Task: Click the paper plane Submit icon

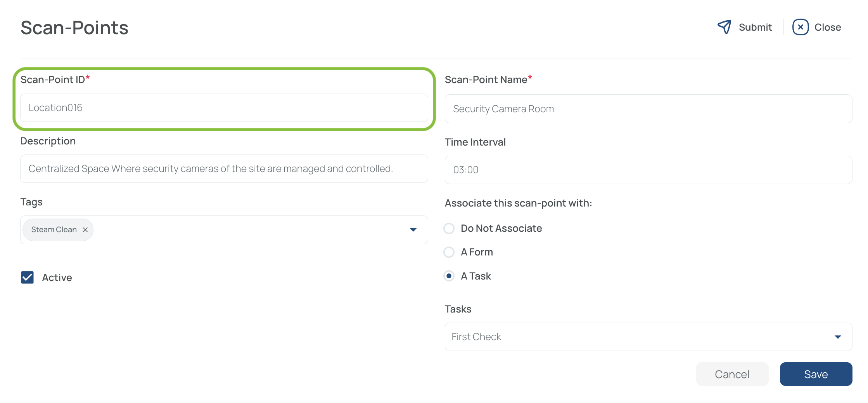Action: [x=724, y=27]
